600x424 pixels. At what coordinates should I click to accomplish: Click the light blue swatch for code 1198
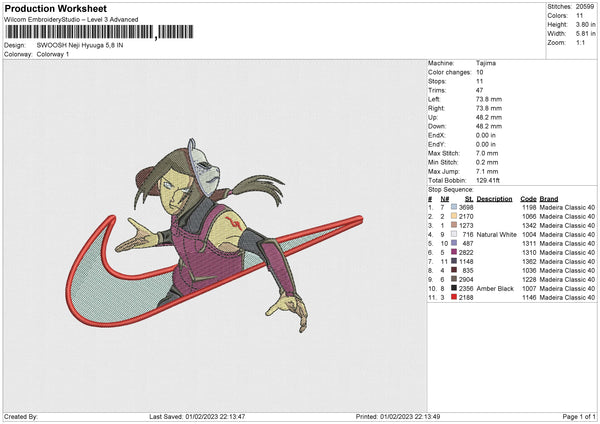454,207
